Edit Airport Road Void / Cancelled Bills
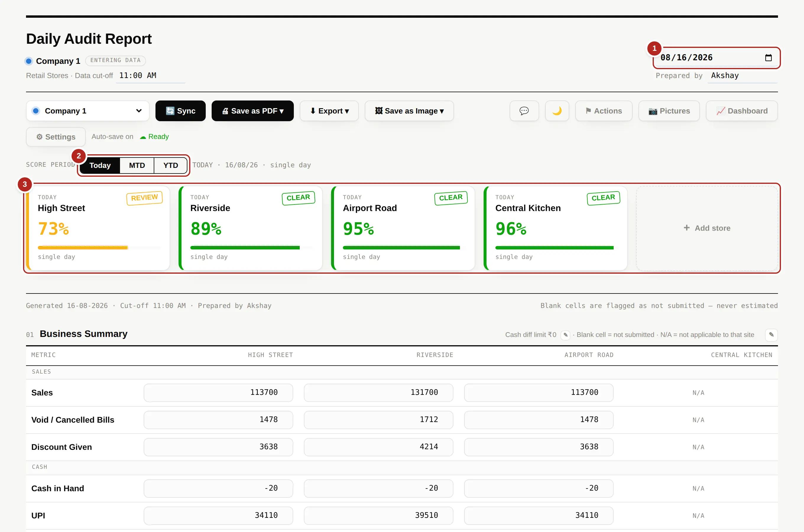 [538, 420]
